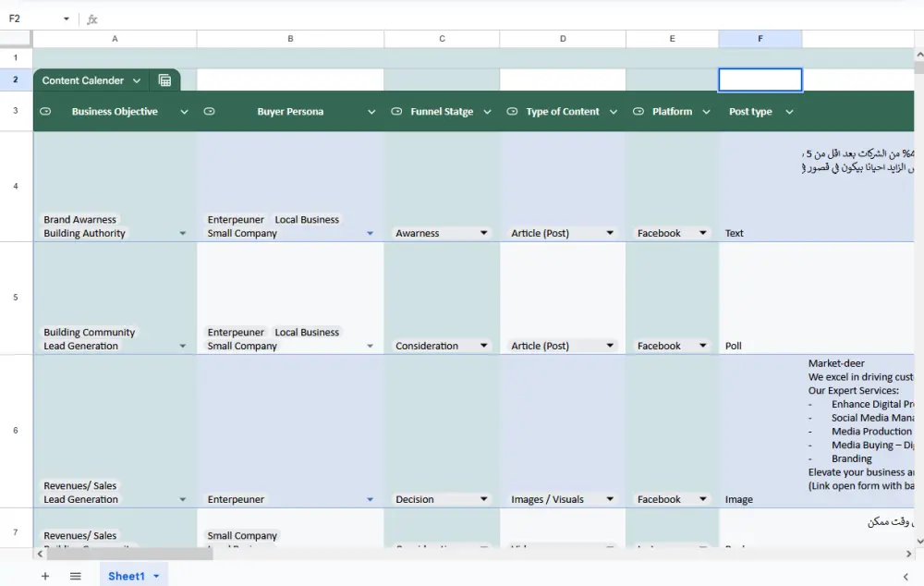Image resolution: width=924 pixels, height=586 pixels.
Task: Expand Funnel Statge column dropdown
Action: point(487,112)
